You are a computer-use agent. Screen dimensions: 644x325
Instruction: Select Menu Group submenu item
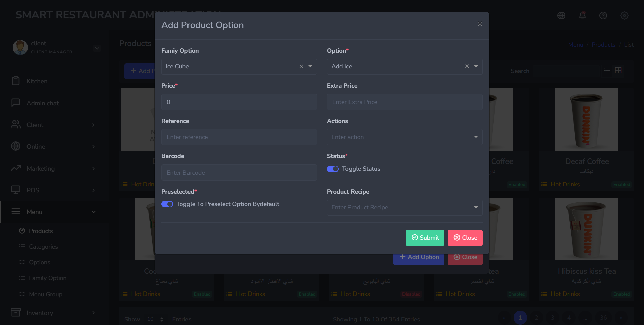(x=46, y=294)
